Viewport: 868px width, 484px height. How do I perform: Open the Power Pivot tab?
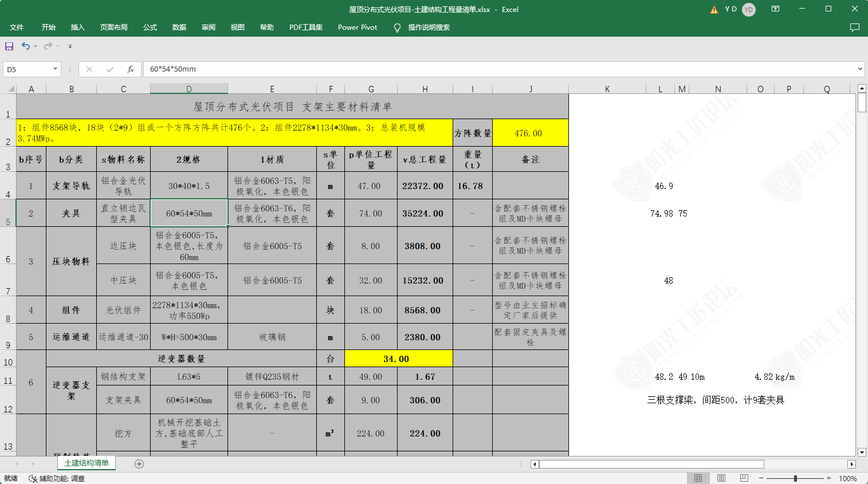coord(358,27)
